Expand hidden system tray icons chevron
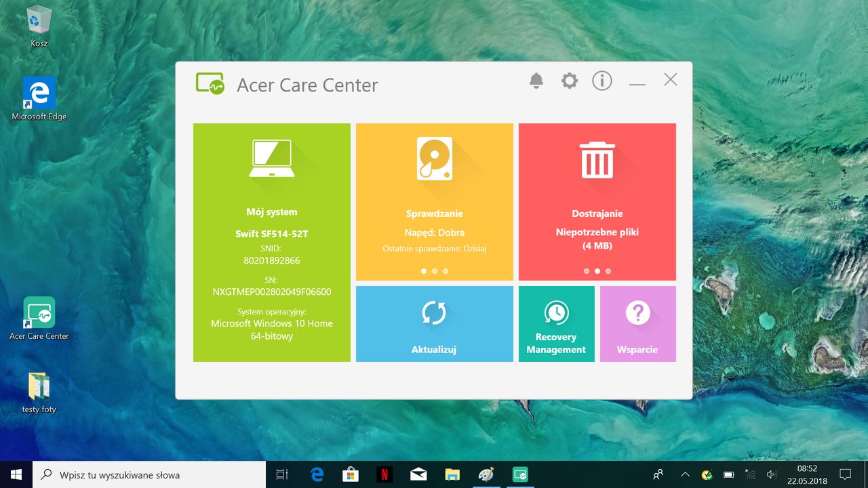 (685, 475)
